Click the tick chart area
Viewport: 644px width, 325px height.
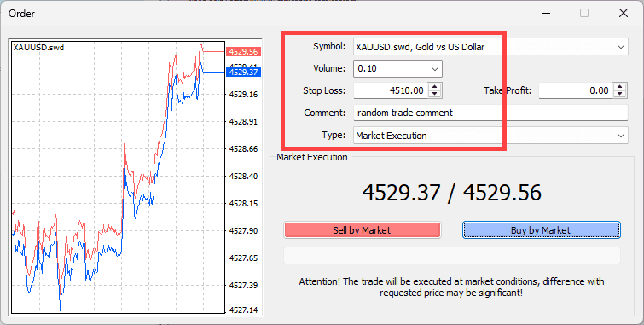point(119,177)
